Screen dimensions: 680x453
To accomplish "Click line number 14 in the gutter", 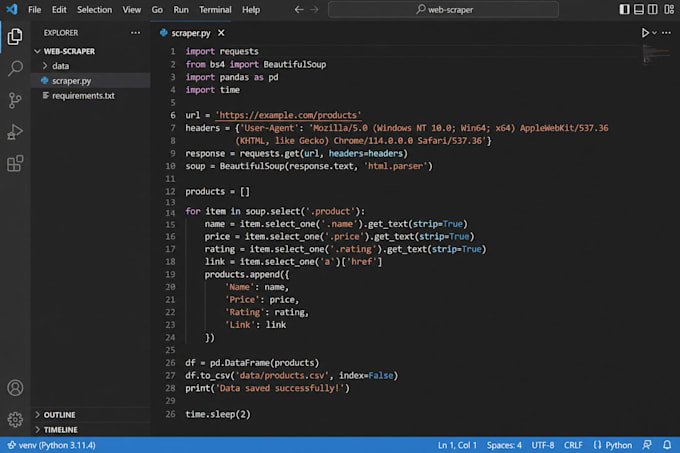I will tap(170, 213).
